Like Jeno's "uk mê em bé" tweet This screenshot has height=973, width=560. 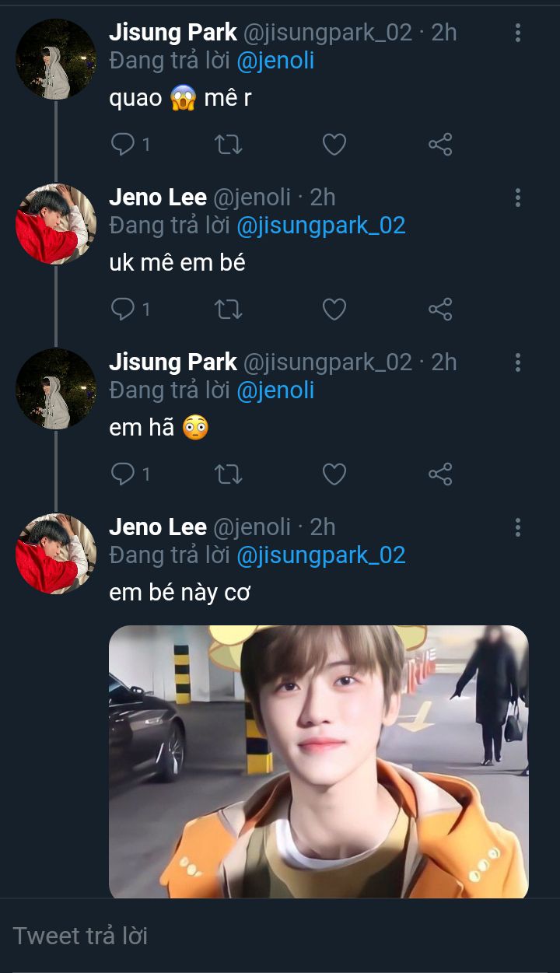334,309
